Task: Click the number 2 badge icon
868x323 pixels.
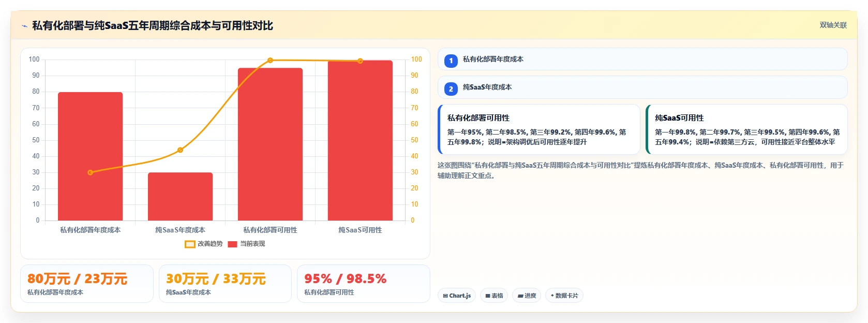Action: [x=451, y=89]
